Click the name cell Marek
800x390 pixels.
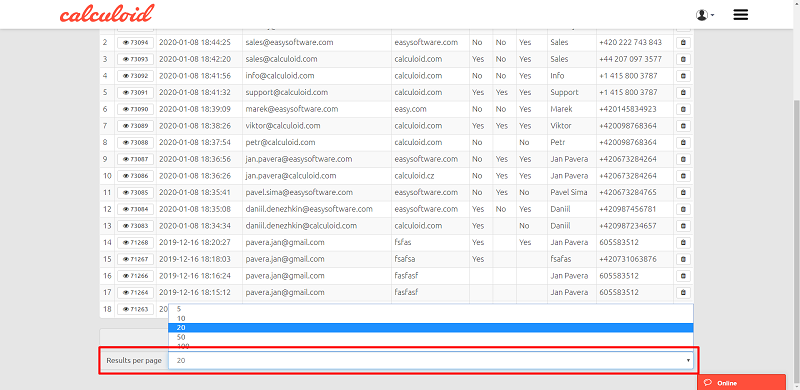pos(572,109)
